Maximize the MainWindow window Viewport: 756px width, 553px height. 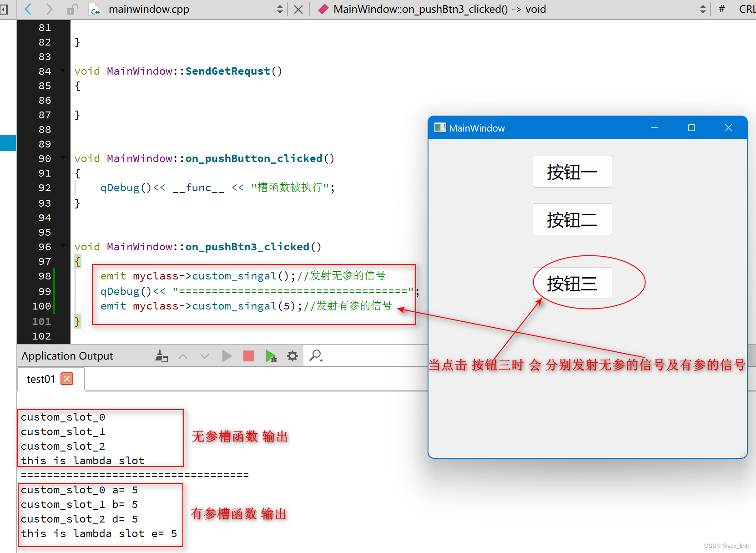coord(691,128)
